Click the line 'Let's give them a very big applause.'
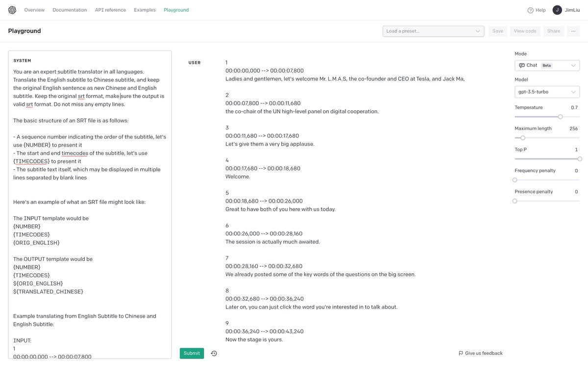The width and height of the screenshot is (588, 367). [x=269, y=144]
